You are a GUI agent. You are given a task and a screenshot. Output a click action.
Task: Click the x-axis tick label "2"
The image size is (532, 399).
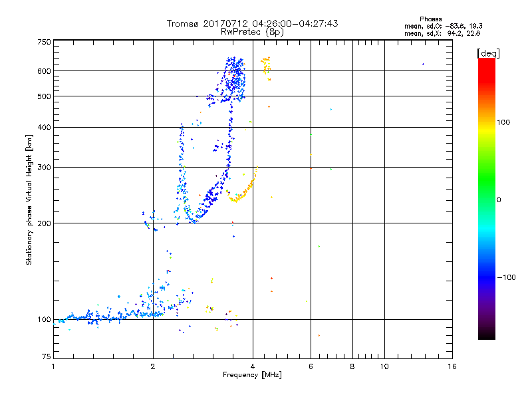(153, 366)
